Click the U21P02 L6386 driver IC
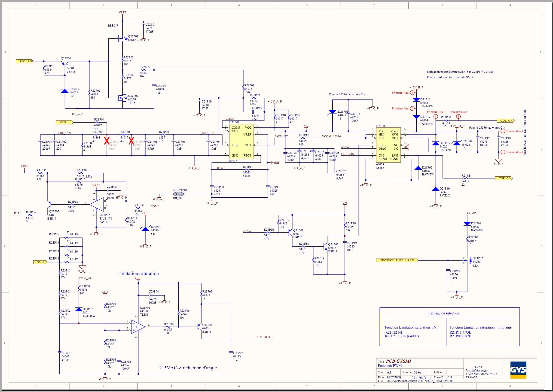Viewport: 553px width, 392px height. click(388, 145)
